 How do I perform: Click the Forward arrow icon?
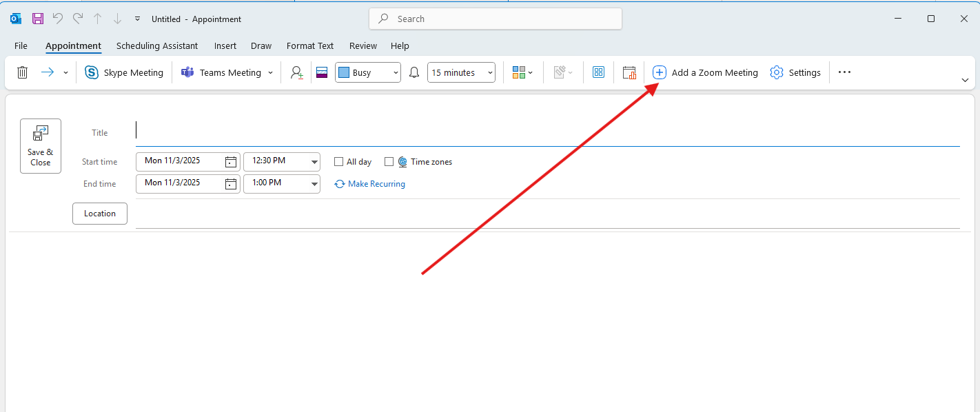[x=47, y=72]
